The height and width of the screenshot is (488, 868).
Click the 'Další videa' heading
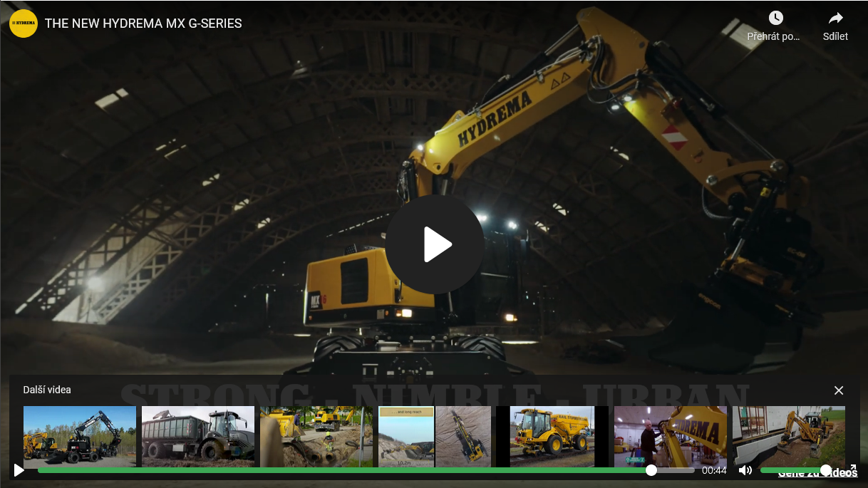click(47, 390)
